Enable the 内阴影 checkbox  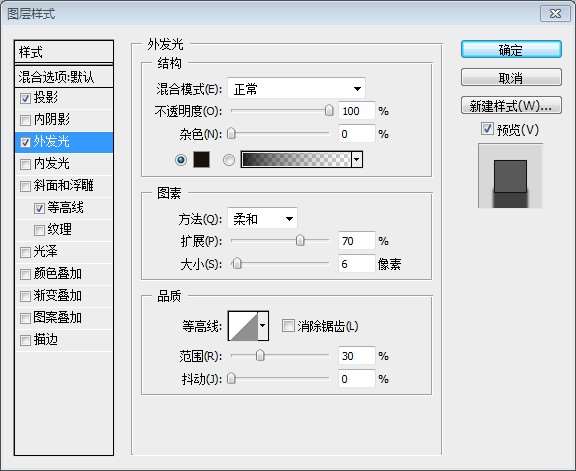click(25, 120)
